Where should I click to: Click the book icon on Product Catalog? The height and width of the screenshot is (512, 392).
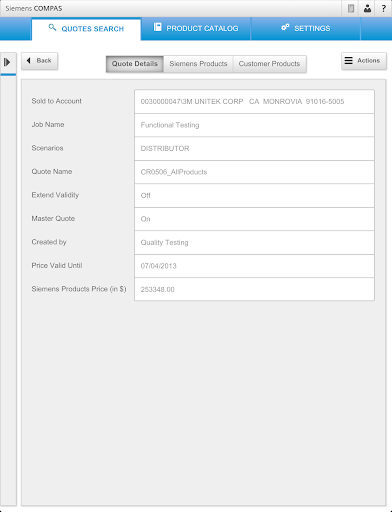coord(157,27)
